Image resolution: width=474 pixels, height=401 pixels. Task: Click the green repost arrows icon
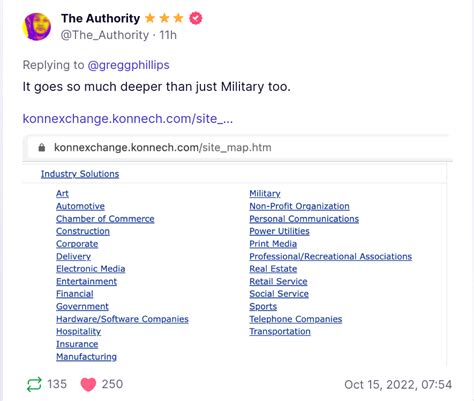pos(34,384)
